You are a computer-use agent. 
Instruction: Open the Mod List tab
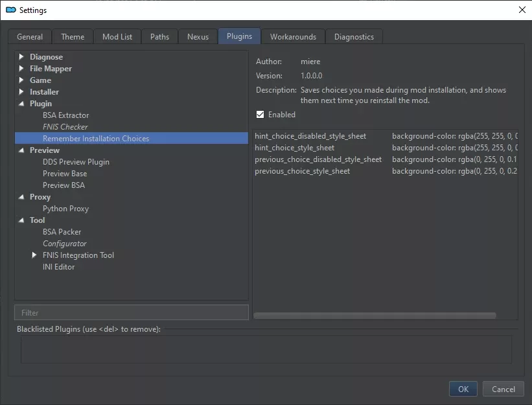click(x=117, y=37)
